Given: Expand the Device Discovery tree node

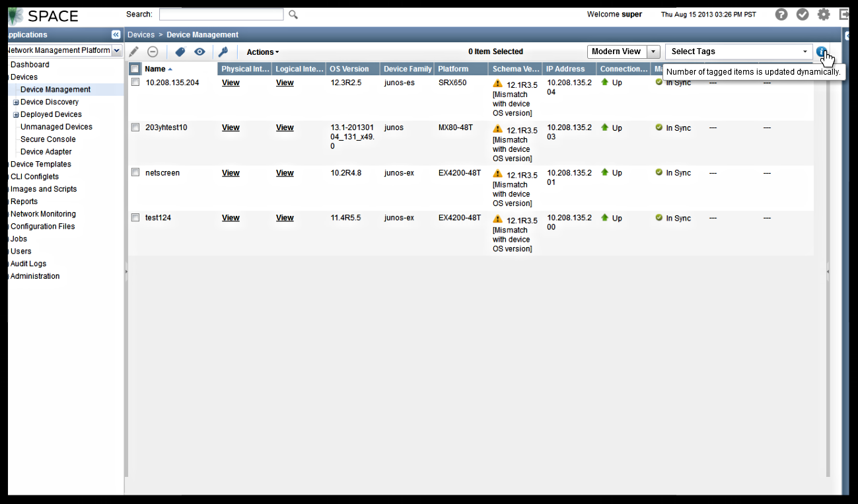Looking at the screenshot, I should (x=16, y=102).
